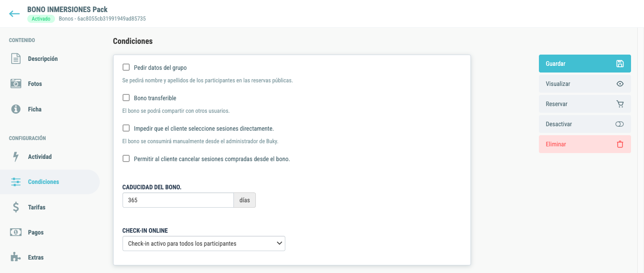Image resolution: width=644 pixels, height=273 pixels.
Task: Select Condiciones in the sidebar
Action: [x=43, y=182]
